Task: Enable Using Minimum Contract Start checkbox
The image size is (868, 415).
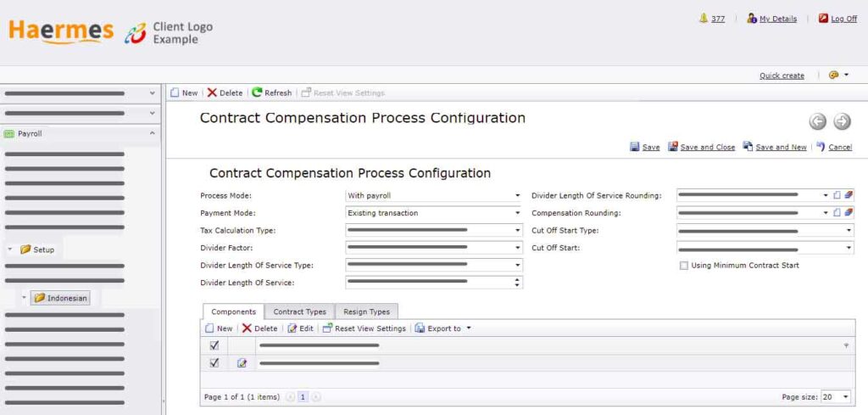Action: click(684, 266)
